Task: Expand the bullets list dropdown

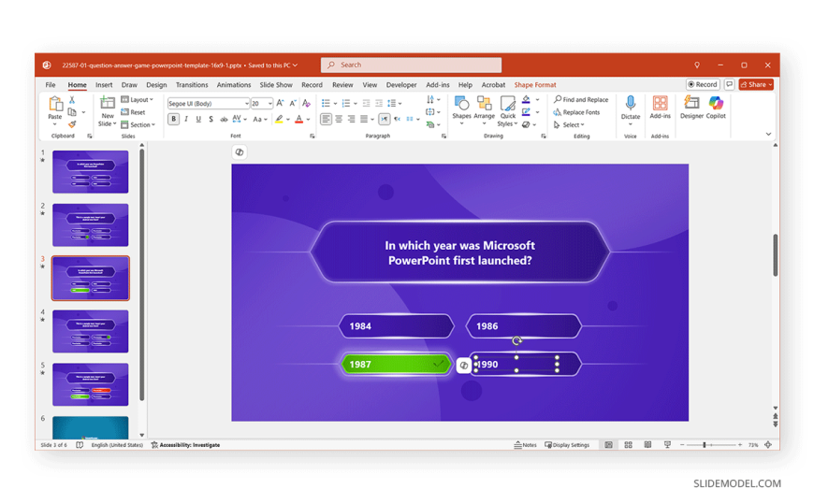Action: click(x=335, y=103)
